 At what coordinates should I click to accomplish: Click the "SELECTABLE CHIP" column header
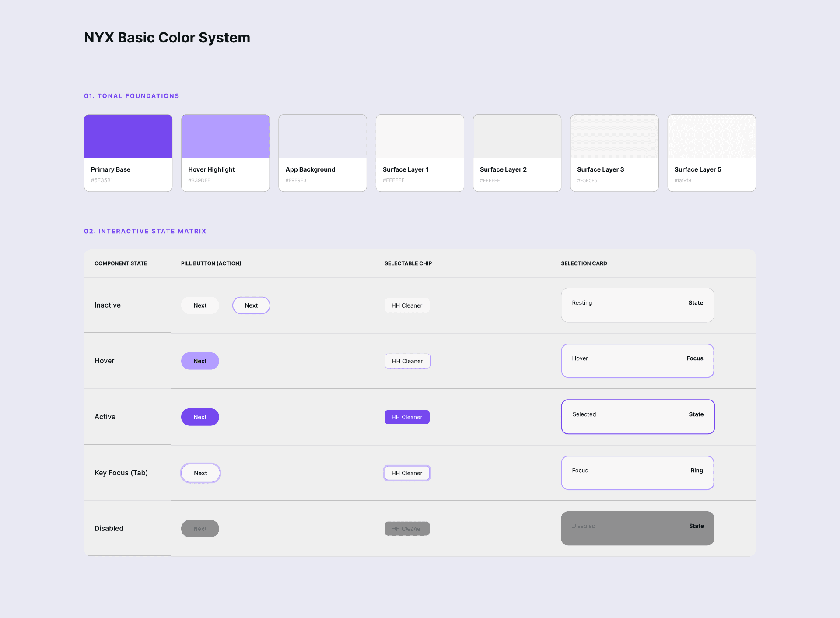tap(408, 263)
